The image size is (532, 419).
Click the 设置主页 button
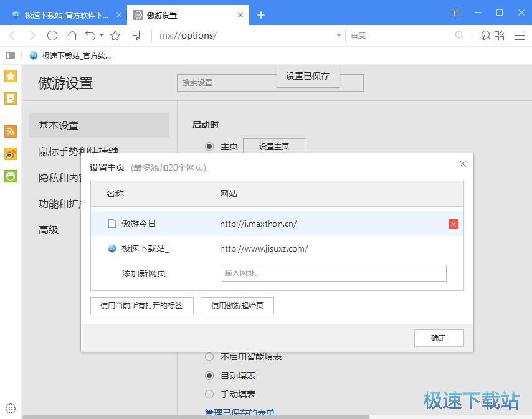coord(274,146)
